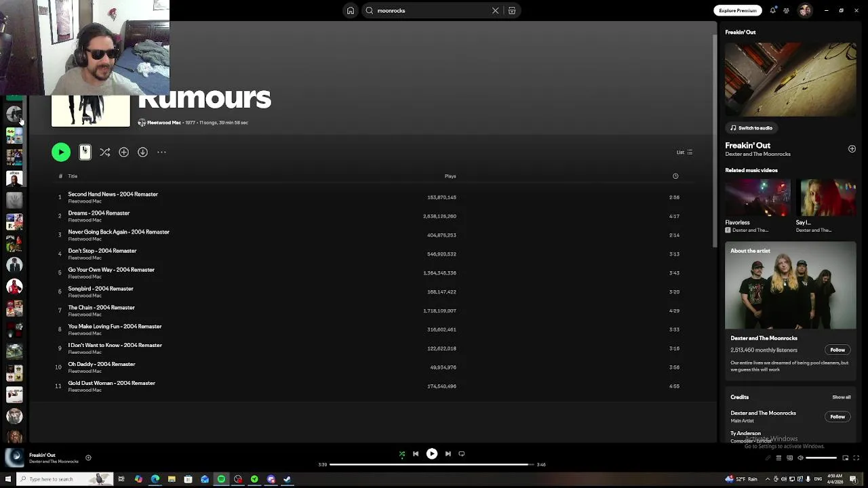Clear the moonrocks search text

click(495, 11)
